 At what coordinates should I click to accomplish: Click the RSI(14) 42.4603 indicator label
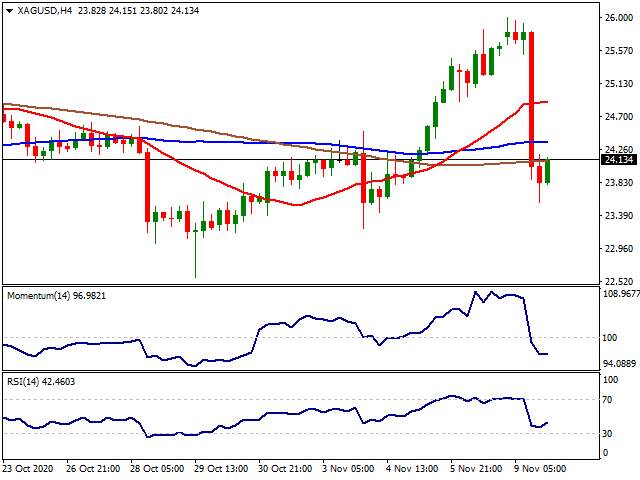[x=41, y=382]
